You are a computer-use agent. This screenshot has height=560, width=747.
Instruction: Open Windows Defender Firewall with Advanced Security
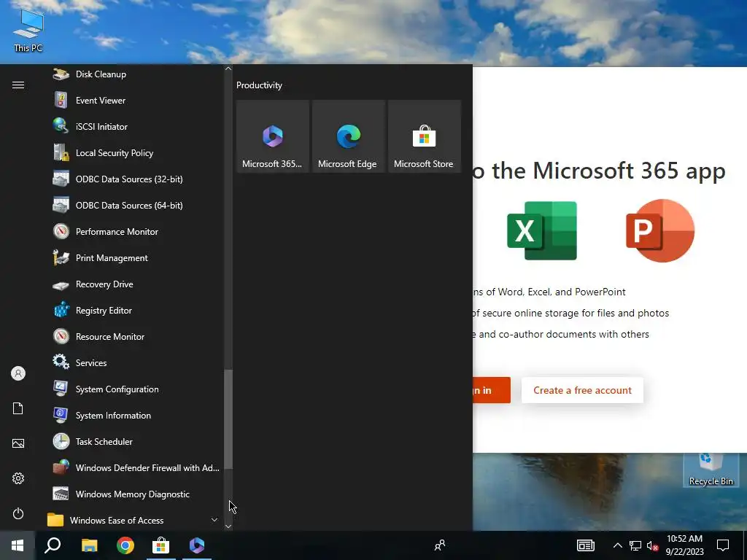133,467
